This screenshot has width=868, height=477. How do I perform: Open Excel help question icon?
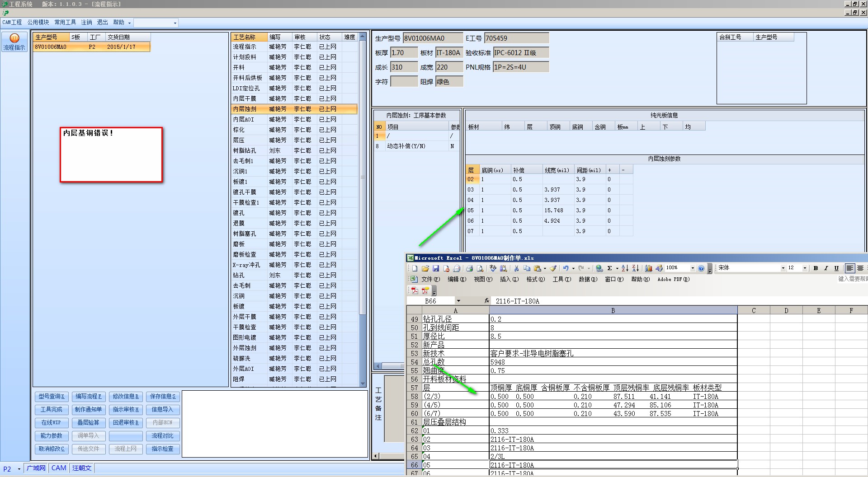click(701, 268)
